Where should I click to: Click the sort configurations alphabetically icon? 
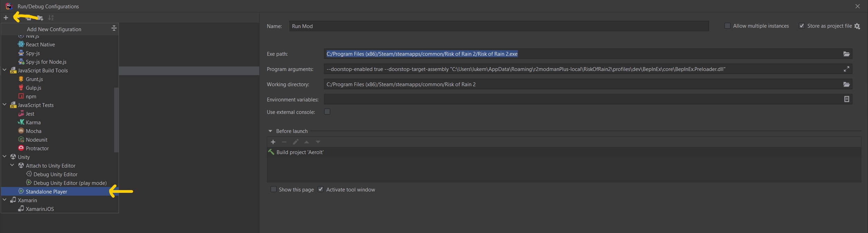[51, 18]
